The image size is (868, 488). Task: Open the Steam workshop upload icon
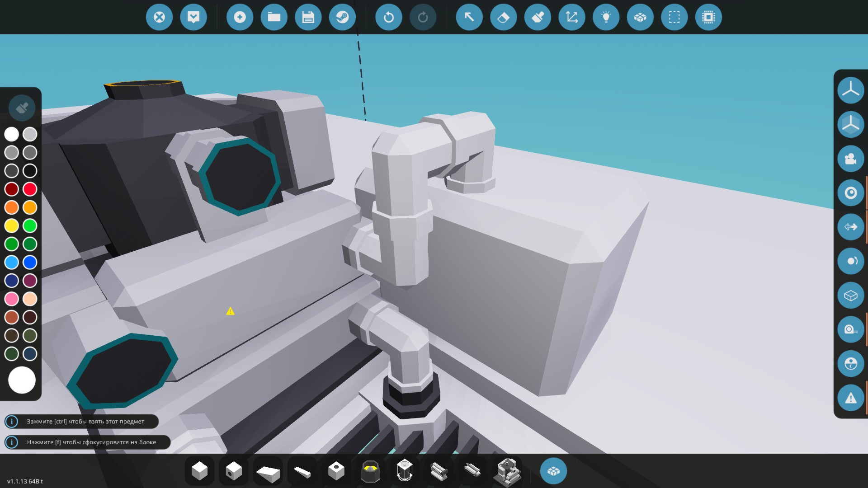point(342,17)
